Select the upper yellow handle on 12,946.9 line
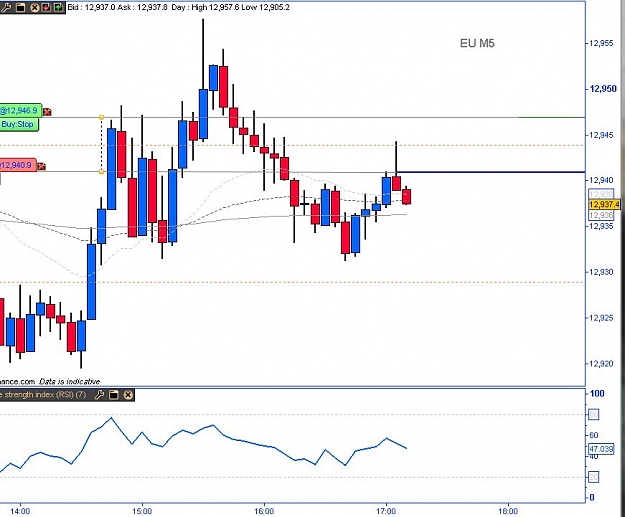This screenshot has width=625, height=517. [102, 117]
